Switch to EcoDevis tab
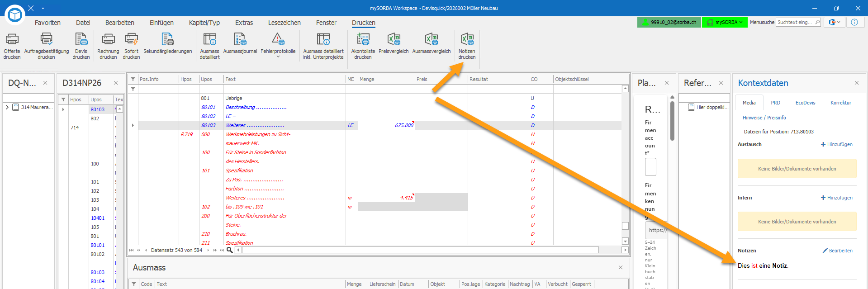 tap(806, 103)
